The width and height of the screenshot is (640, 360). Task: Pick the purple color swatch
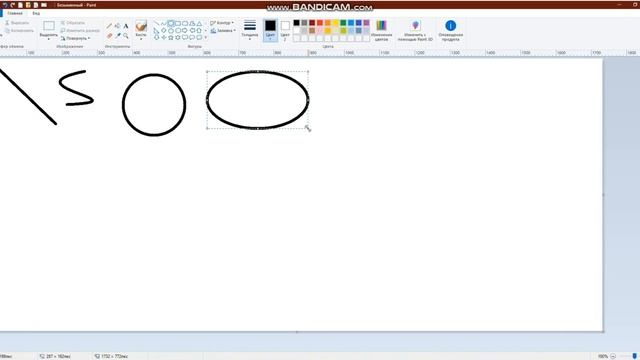coord(367,23)
